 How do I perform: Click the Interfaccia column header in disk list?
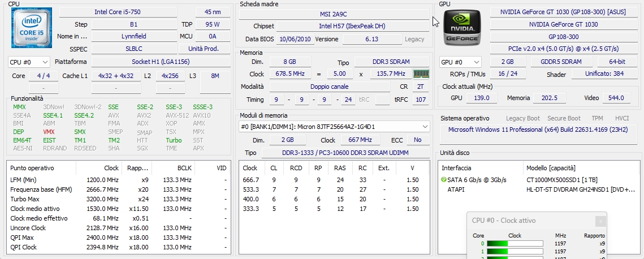481,169
